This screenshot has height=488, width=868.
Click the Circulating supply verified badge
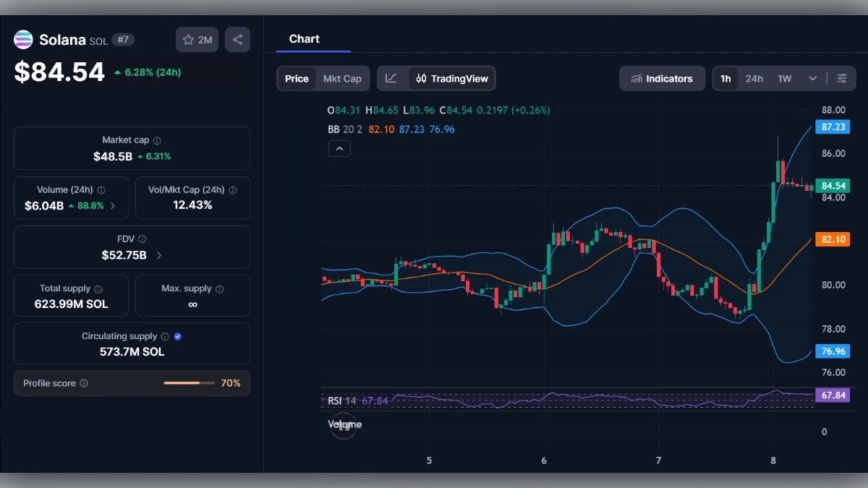(176, 335)
